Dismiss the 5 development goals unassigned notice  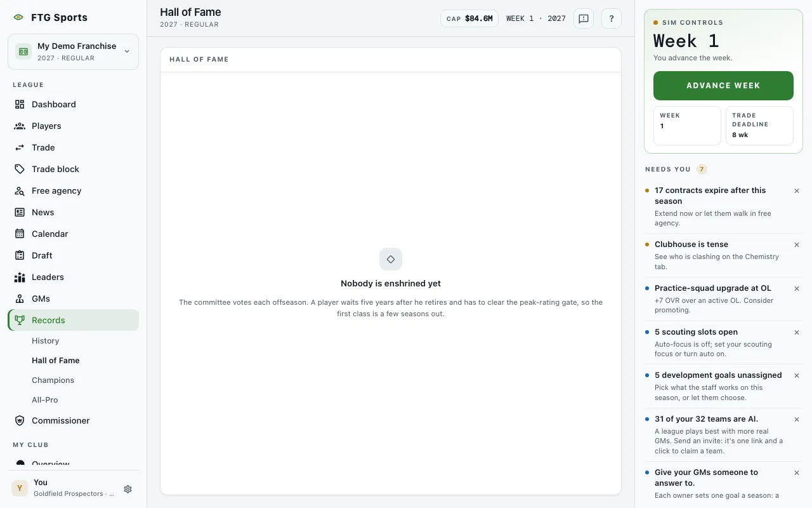[797, 375]
